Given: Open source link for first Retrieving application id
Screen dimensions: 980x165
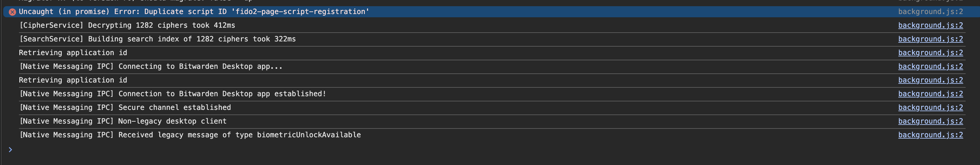Looking at the screenshot, I should coord(931,53).
